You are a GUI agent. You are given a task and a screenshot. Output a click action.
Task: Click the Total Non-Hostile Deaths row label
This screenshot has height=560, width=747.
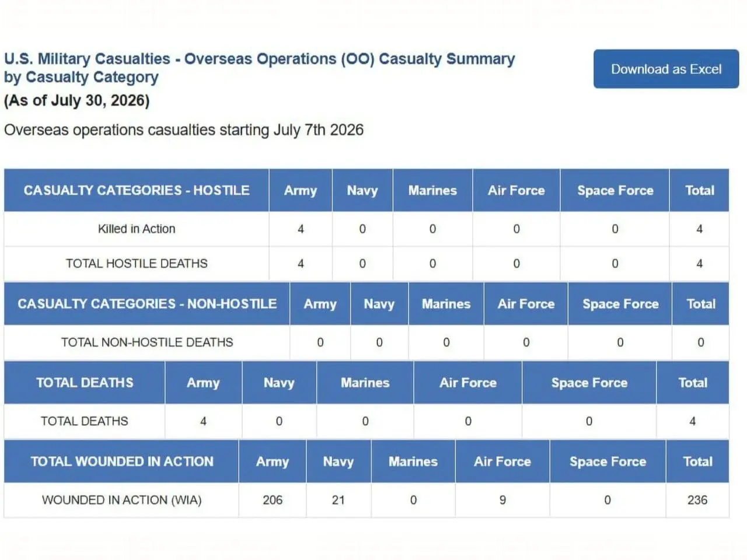coord(147,342)
